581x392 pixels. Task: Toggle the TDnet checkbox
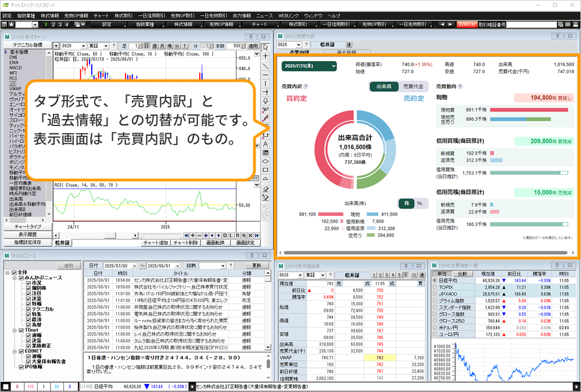pyautogui.click(x=21, y=330)
